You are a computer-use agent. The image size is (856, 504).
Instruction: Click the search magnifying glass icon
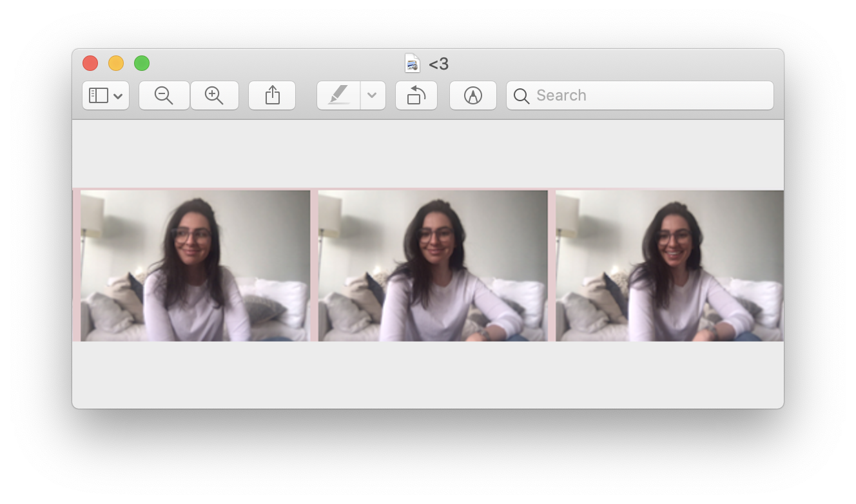[521, 96]
